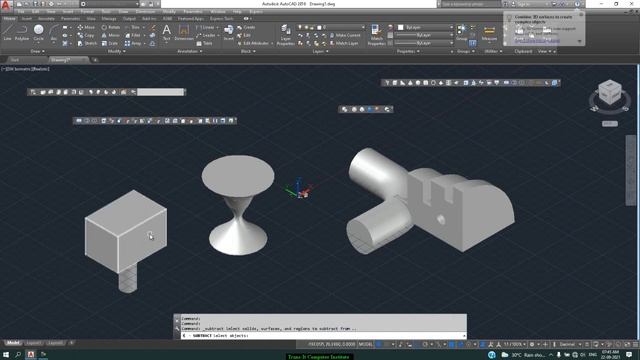Open the Dimension menu
The height and width of the screenshot is (360, 640).
tap(145, 12)
